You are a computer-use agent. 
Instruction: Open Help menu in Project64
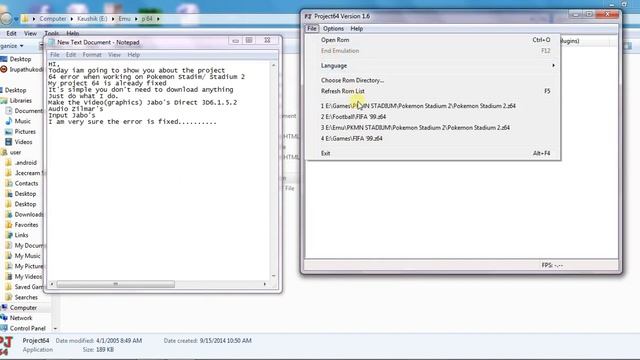pos(356,29)
